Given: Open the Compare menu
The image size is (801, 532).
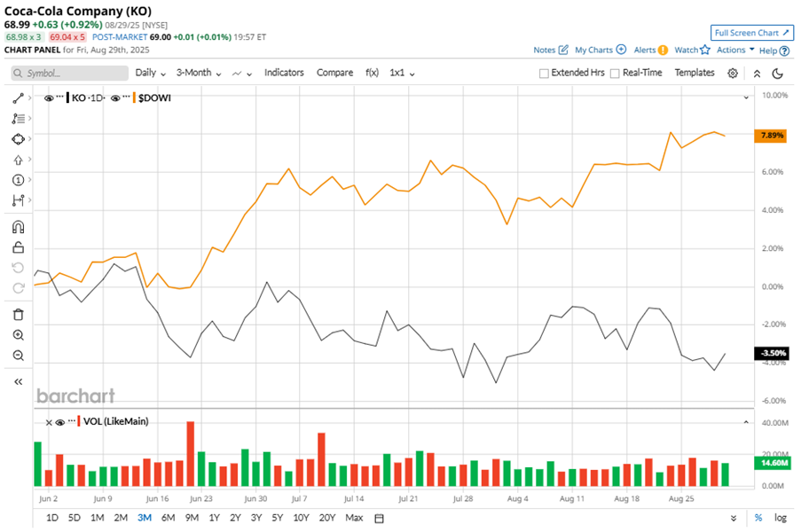Looking at the screenshot, I should 334,73.
